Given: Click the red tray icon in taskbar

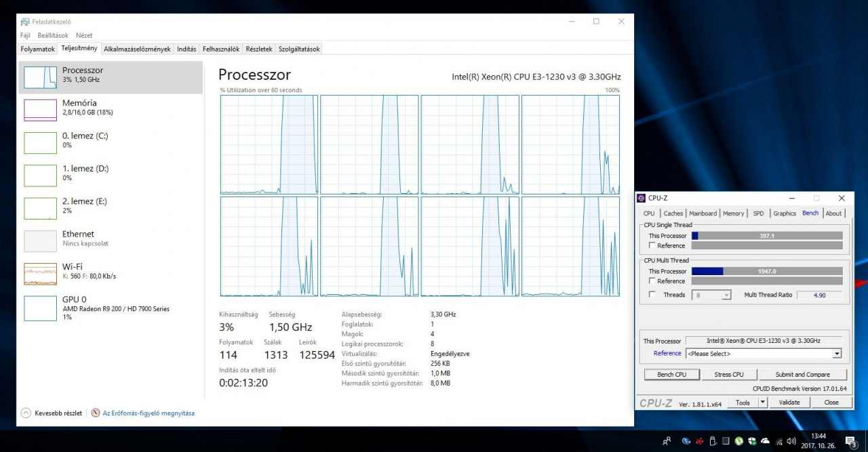Looking at the screenshot, I should point(699,441).
